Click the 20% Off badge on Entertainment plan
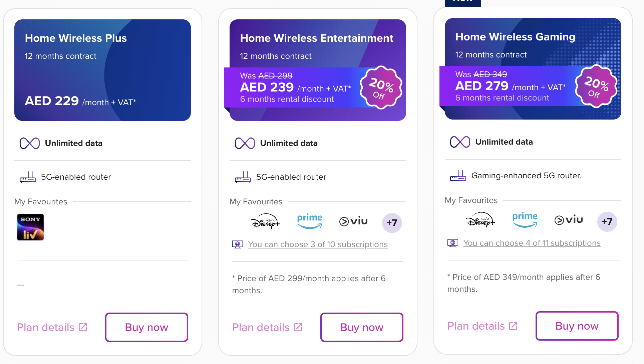This screenshot has height=364, width=644. point(381,87)
